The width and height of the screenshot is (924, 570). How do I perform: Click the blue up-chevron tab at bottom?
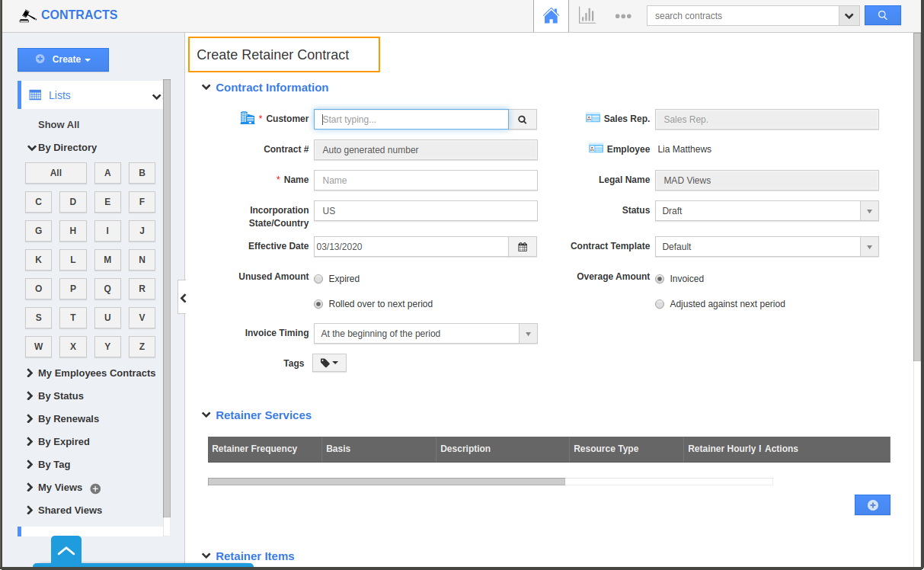coord(66,550)
